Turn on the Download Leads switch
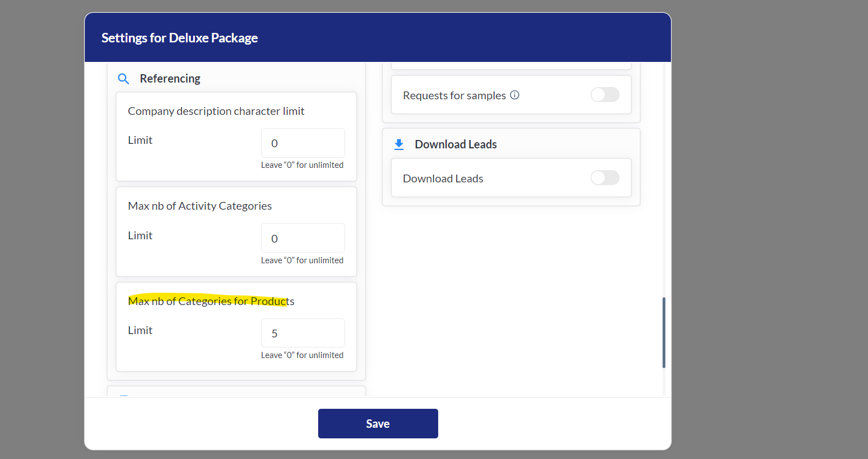Image resolution: width=868 pixels, height=459 pixels. tap(605, 178)
